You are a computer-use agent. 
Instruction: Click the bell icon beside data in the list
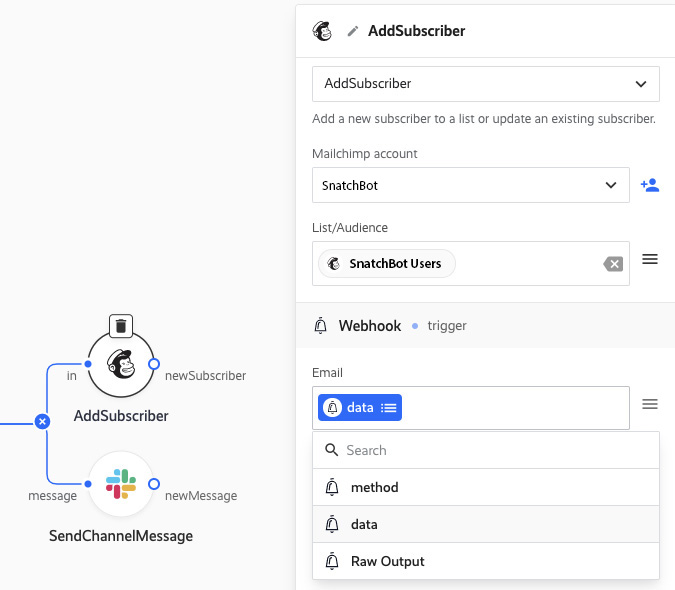332,524
